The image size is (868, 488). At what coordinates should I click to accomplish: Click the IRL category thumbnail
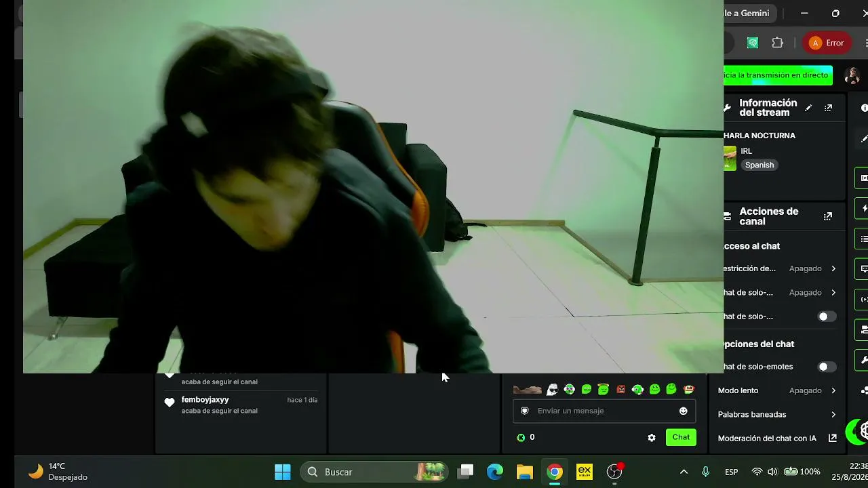click(730, 158)
